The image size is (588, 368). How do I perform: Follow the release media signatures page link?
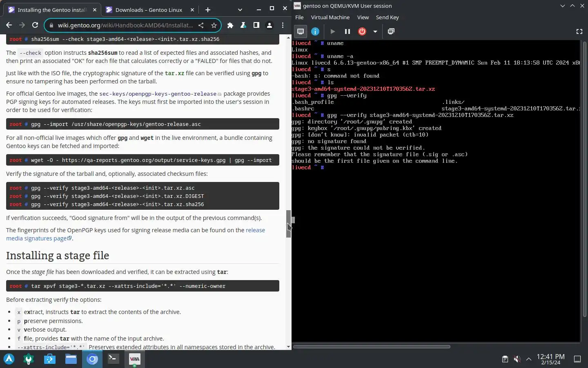136,234
